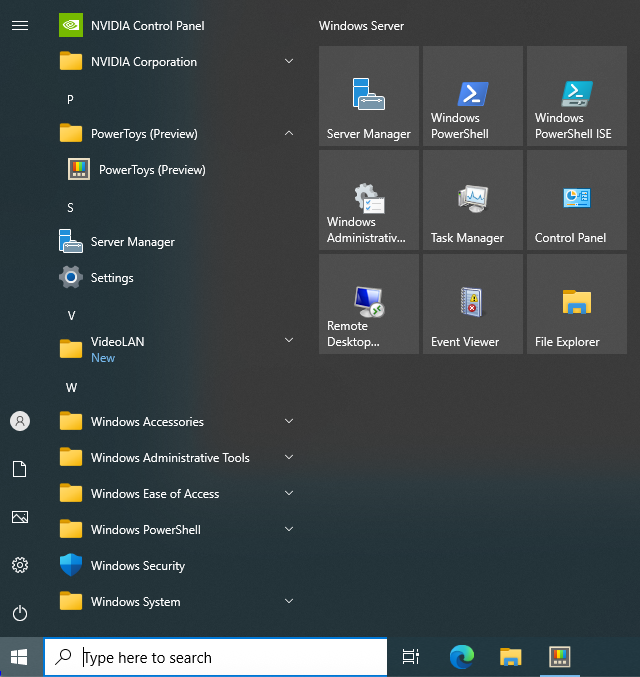640x677 pixels.
Task: Launch the Windows PowerShell tile
Action: pos(473,96)
